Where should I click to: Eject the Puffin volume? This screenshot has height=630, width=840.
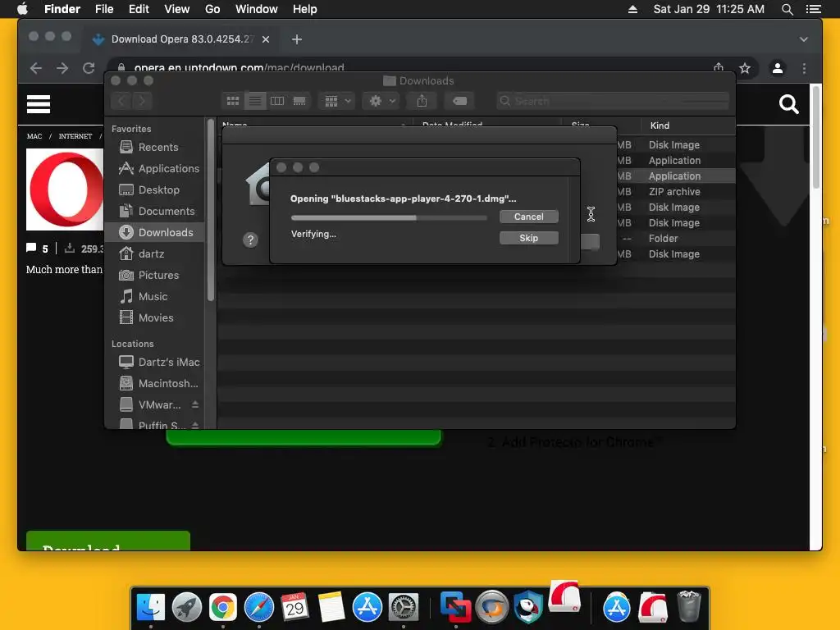195,426
